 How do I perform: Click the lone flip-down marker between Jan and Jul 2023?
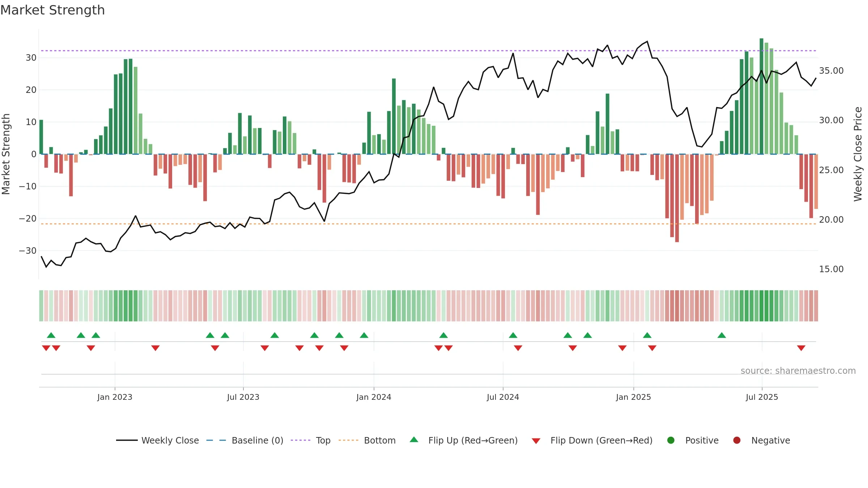coord(156,348)
